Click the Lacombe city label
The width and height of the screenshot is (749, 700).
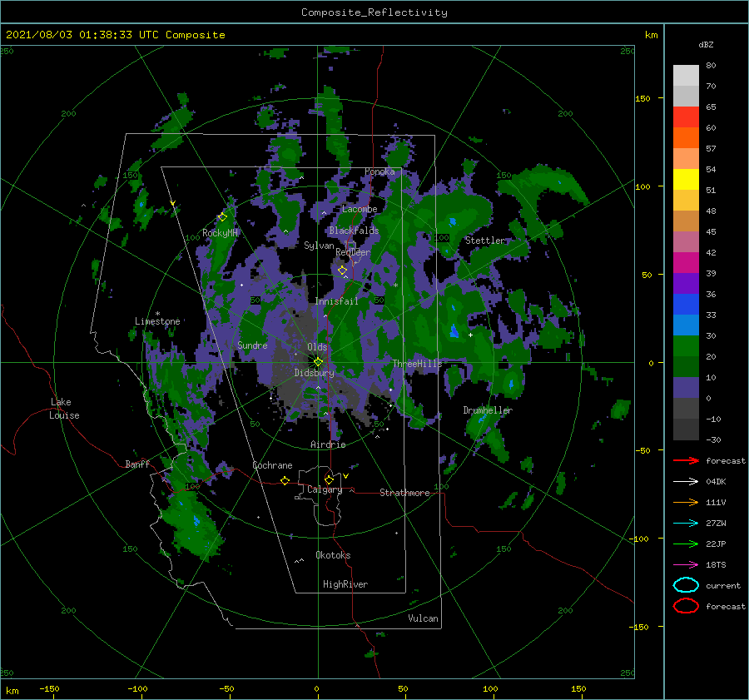point(360,209)
